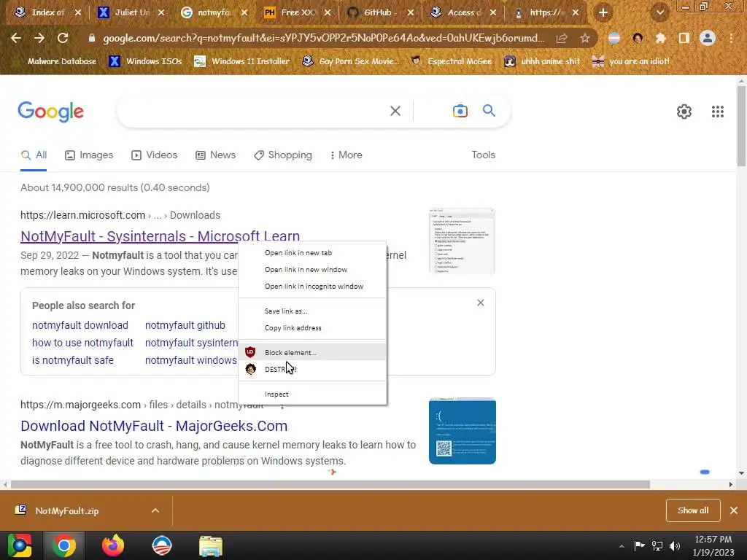Select the Shopping search tab

click(x=283, y=155)
